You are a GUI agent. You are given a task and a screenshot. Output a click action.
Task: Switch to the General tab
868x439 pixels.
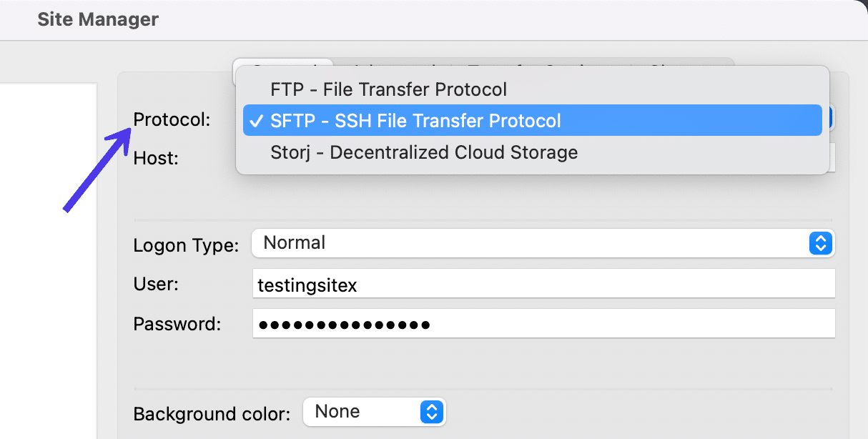click(283, 68)
